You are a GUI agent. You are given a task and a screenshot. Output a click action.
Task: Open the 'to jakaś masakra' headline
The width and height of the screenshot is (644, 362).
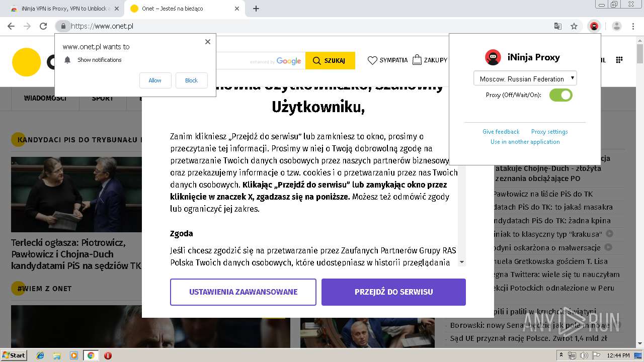(x=552, y=207)
